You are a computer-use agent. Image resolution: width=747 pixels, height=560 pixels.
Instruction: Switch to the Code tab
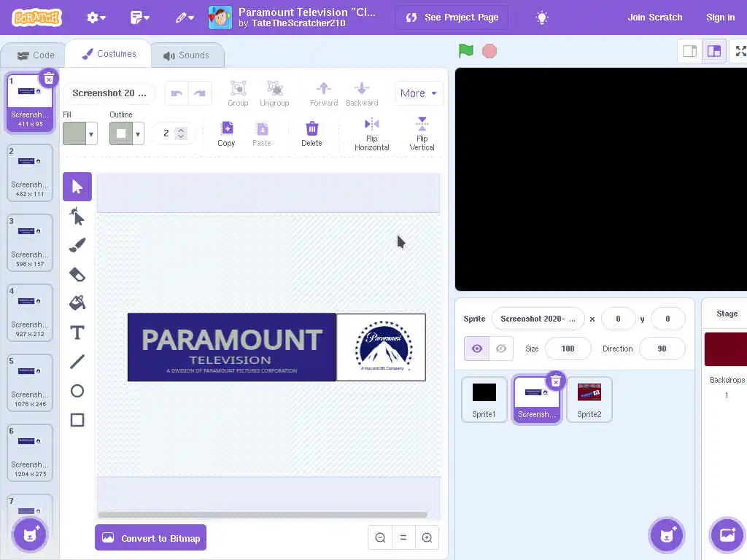[35, 55]
